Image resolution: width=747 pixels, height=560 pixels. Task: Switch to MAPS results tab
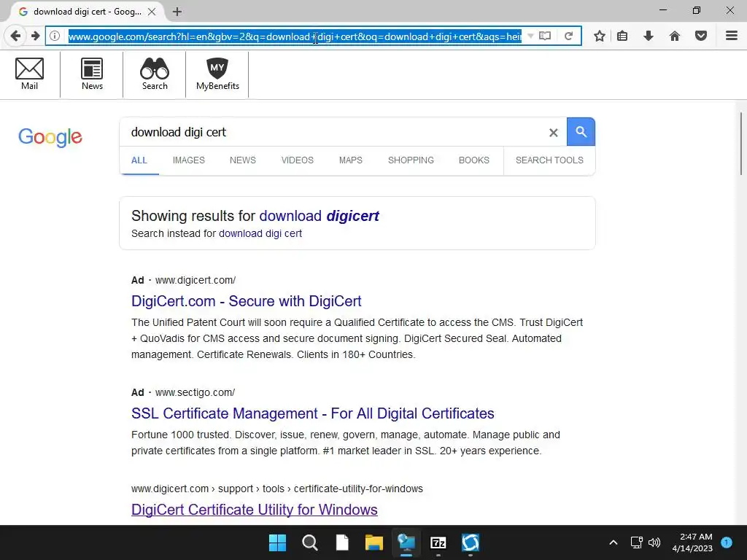pos(351,160)
